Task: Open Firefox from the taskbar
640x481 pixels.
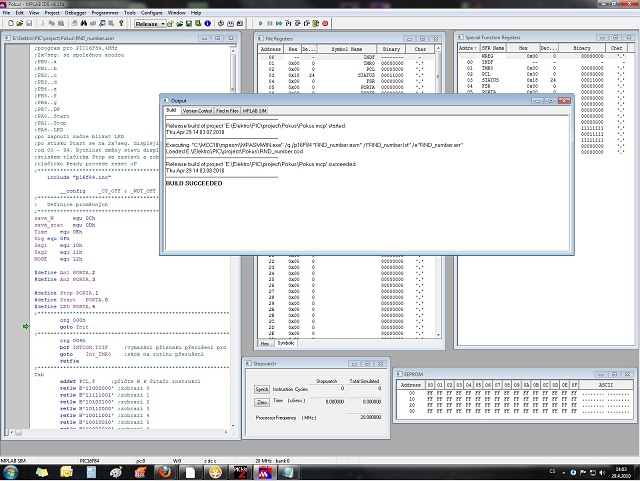Action: pyautogui.click(x=164, y=472)
